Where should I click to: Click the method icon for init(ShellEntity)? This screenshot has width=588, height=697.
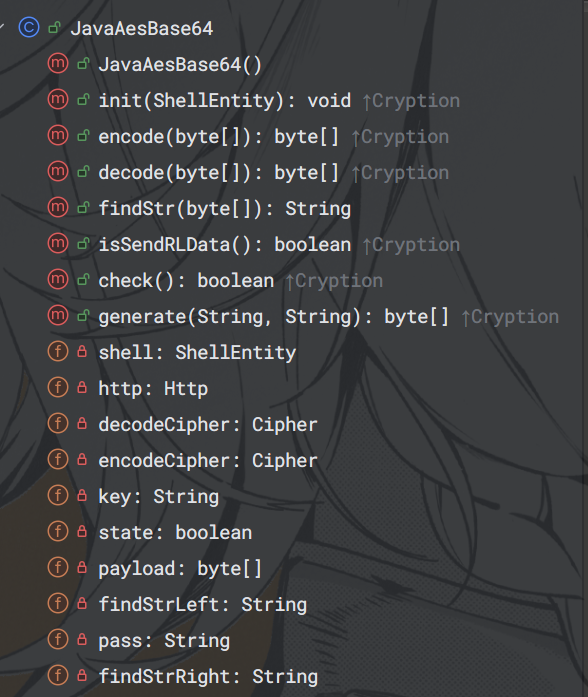[x=58, y=100]
